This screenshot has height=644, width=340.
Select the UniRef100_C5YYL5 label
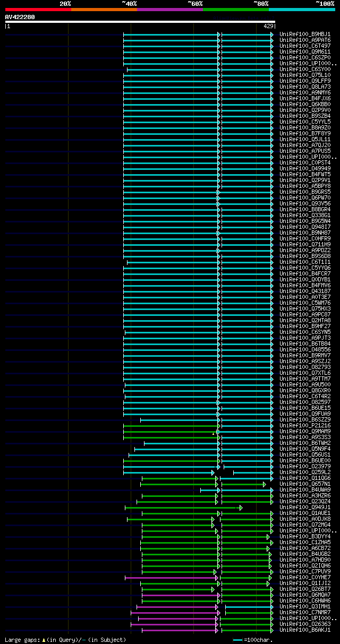(305, 122)
